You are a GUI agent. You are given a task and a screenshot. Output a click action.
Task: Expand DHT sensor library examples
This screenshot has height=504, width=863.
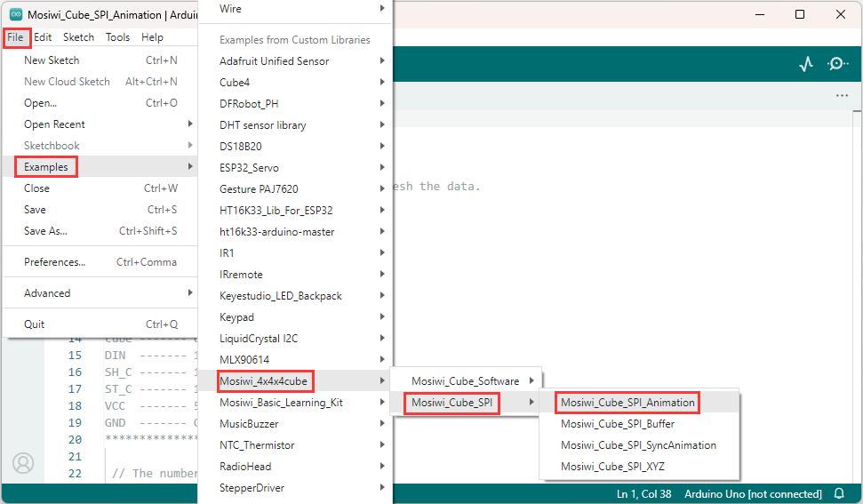(296, 125)
